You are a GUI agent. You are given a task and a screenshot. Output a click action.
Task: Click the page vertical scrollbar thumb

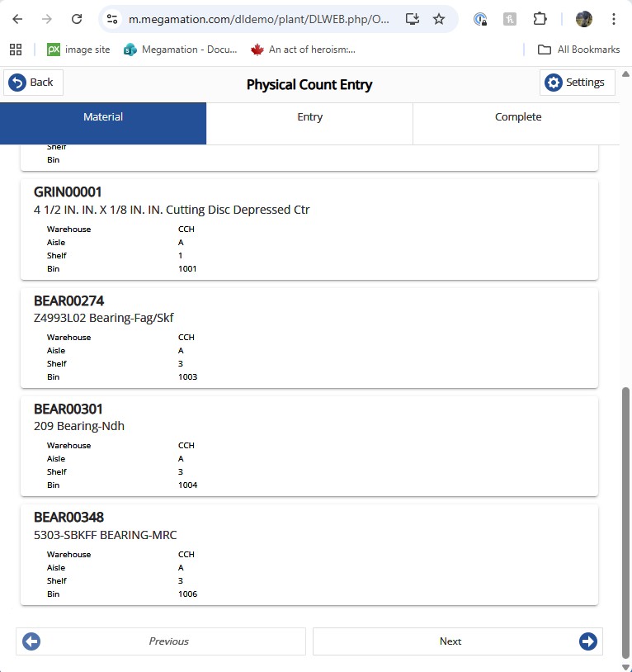click(x=625, y=520)
